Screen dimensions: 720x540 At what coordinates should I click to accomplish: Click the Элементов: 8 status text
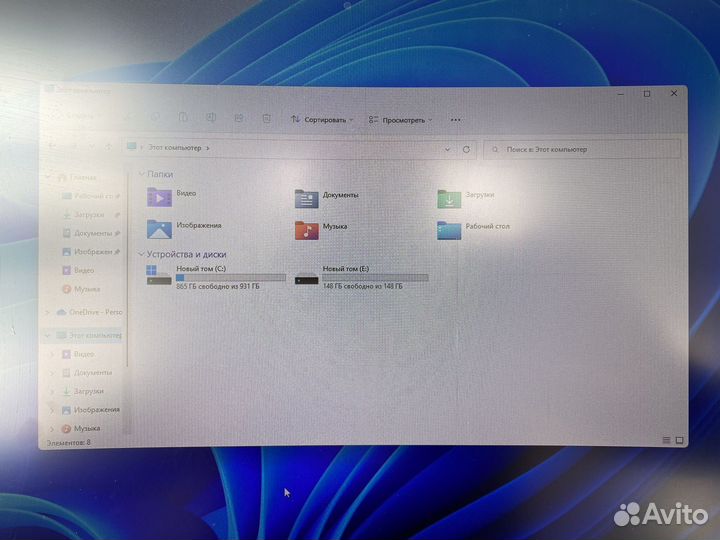coord(69,443)
